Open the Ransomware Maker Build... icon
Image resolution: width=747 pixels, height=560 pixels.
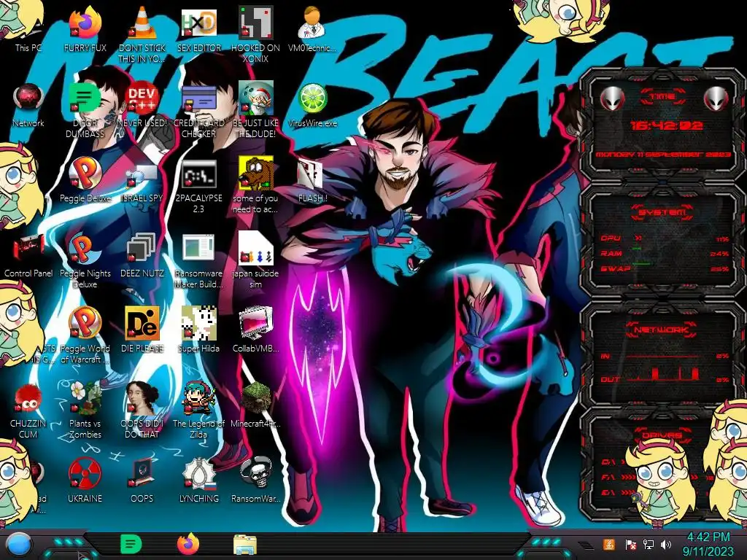pos(198,260)
